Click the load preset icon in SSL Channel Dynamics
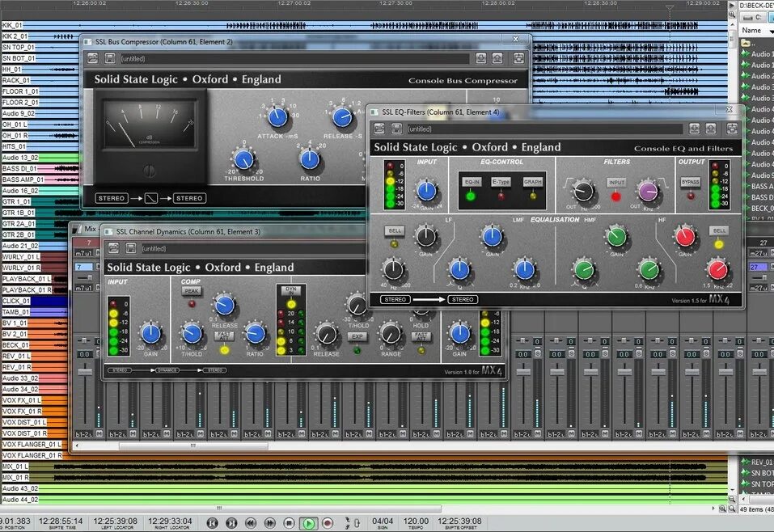This screenshot has height=532, width=774. 113,248
